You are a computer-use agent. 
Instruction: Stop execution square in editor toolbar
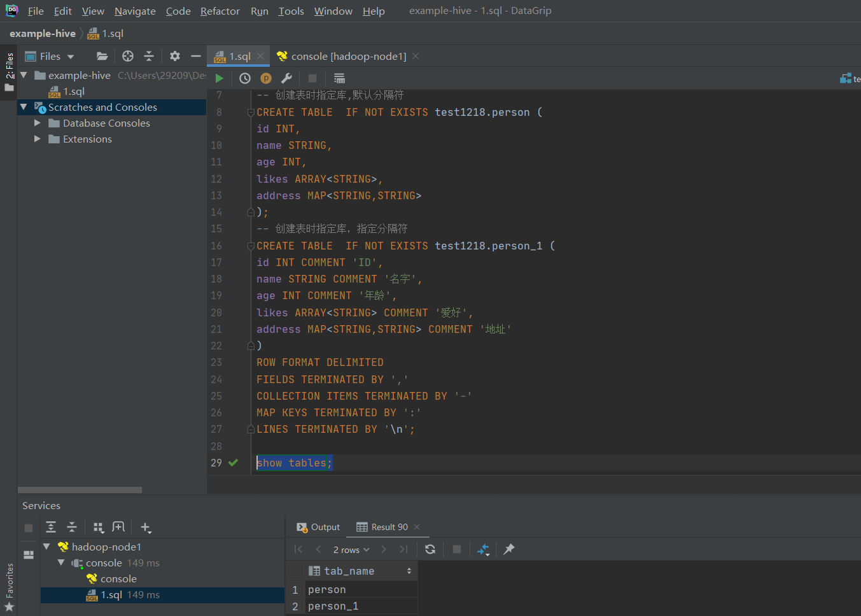coord(312,78)
